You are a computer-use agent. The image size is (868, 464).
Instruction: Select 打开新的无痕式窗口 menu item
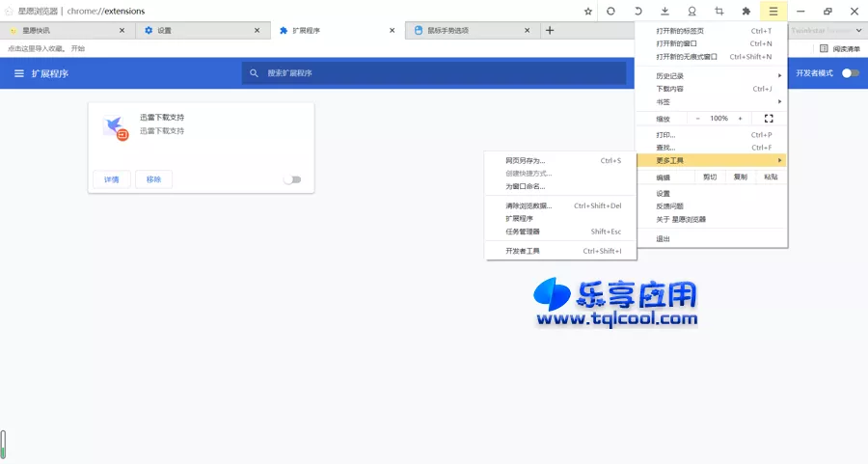712,57
